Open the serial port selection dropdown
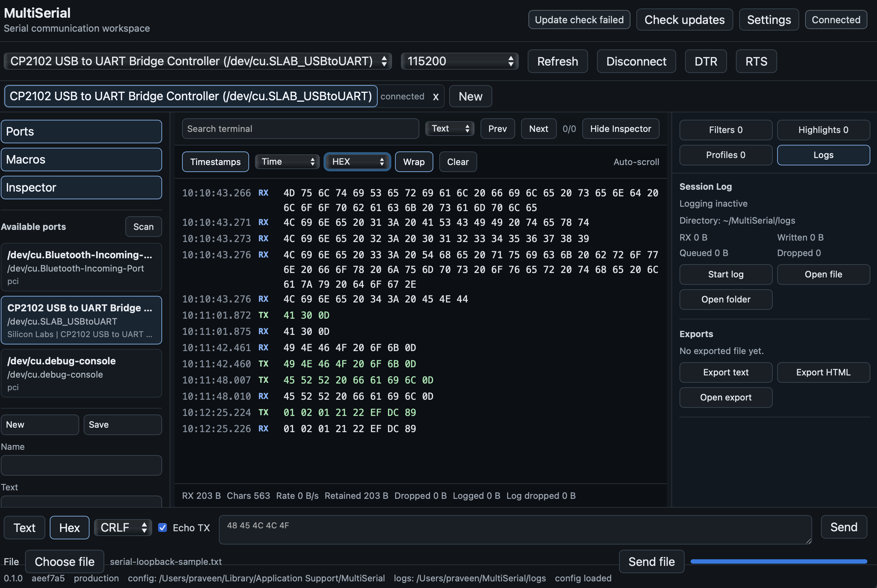877x588 pixels. 198,61
